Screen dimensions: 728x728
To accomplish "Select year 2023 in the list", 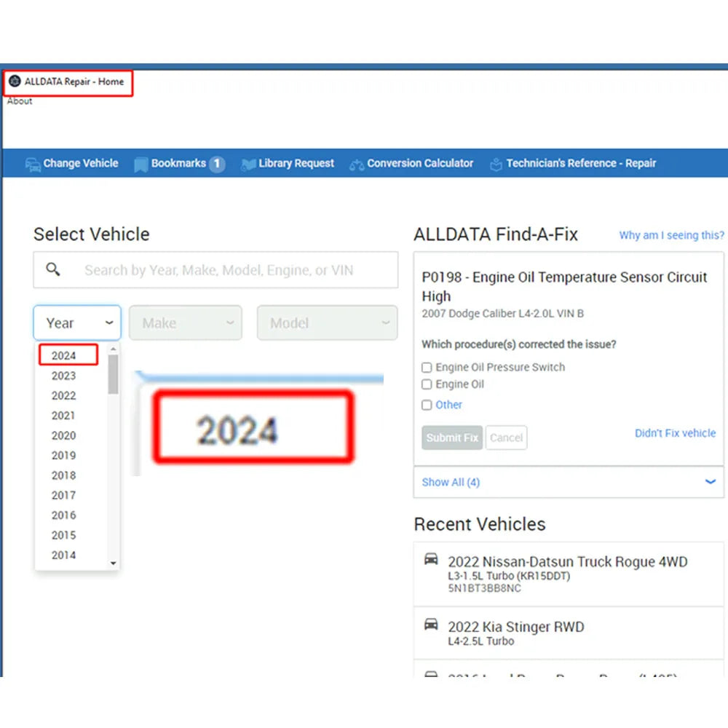I will [63, 376].
